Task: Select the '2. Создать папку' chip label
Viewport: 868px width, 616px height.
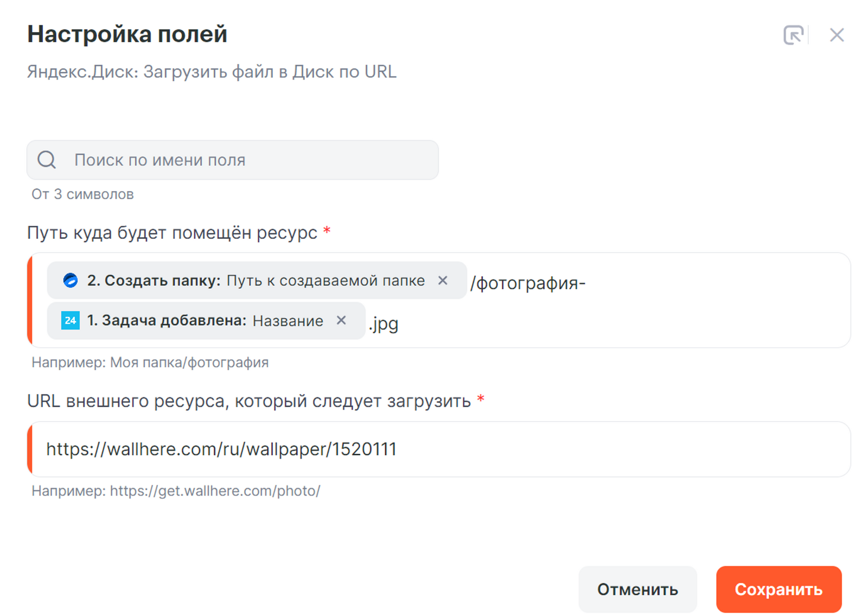Action: coord(154,281)
